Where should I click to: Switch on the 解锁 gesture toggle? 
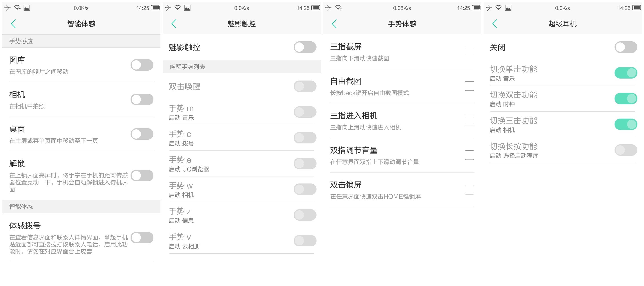(142, 176)
